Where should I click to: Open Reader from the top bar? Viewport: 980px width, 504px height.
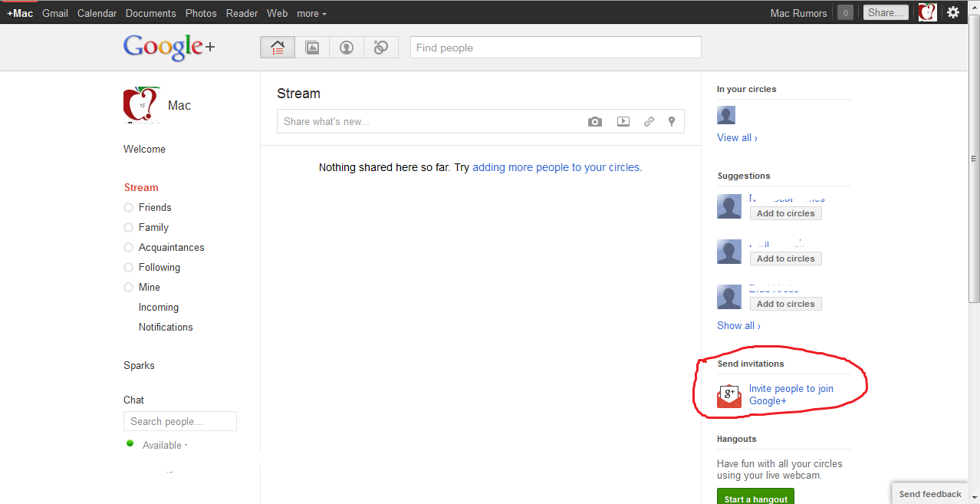tap(242, 13)
